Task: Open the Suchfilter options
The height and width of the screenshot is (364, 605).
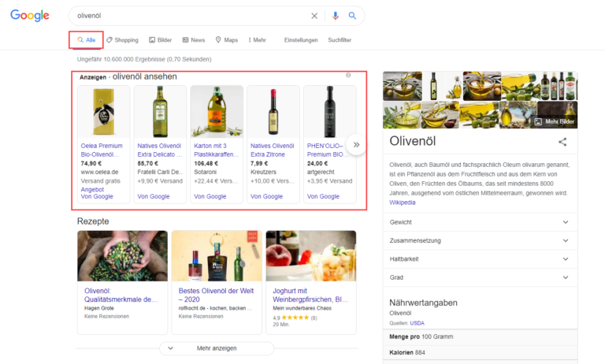Action: pyautogui.click(x=340, y=39)
